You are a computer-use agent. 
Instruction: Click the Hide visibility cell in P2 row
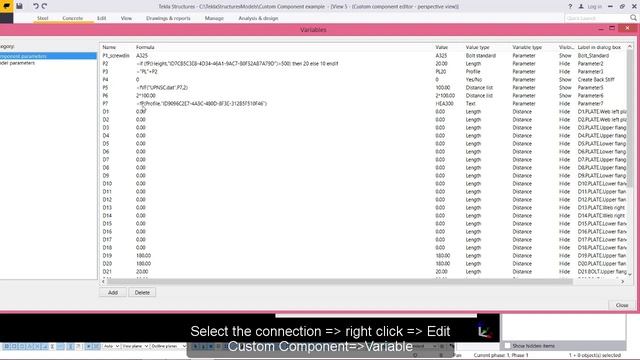click(x=564, y=64)
